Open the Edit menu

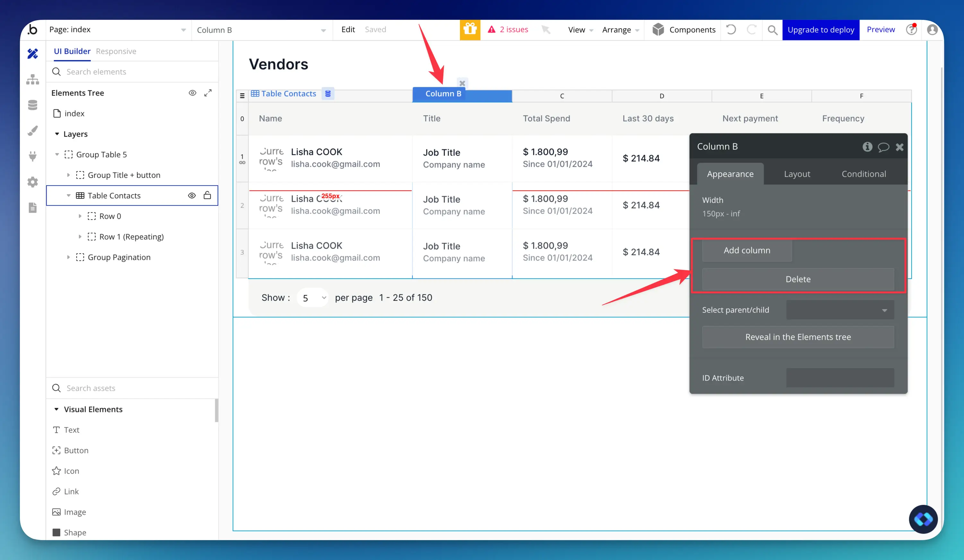point(348,30)
